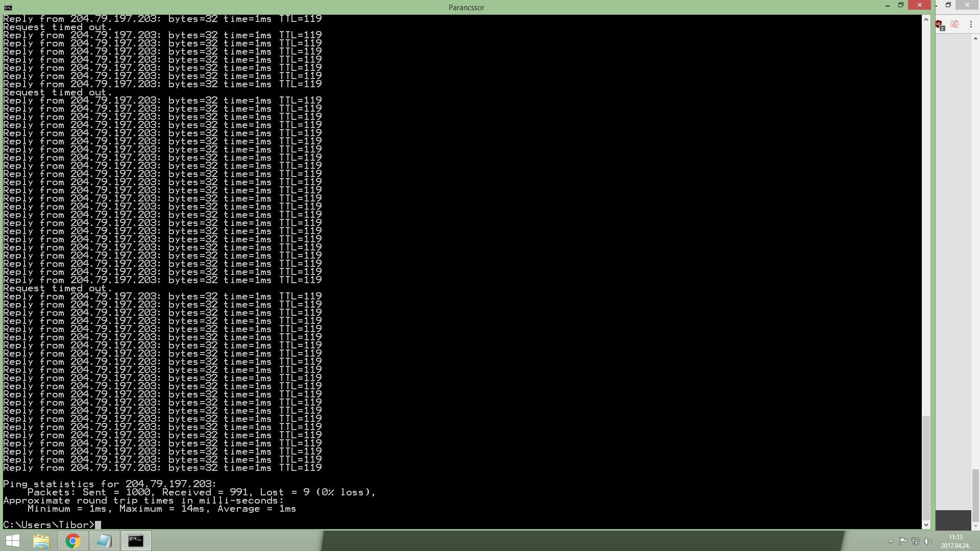980x551 pixels.
Task: Click the Command Prompt taskbar icon
Action: pos(136,541)
